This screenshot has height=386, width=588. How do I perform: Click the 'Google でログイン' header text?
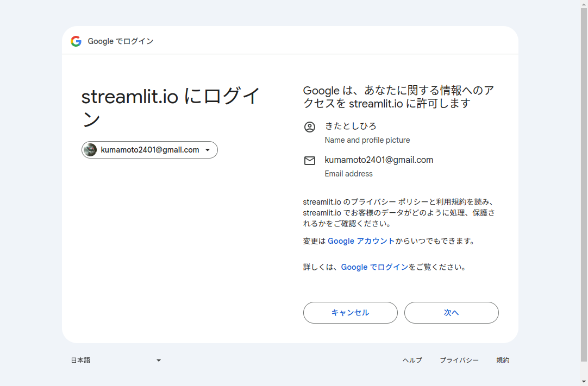[121, 41]
